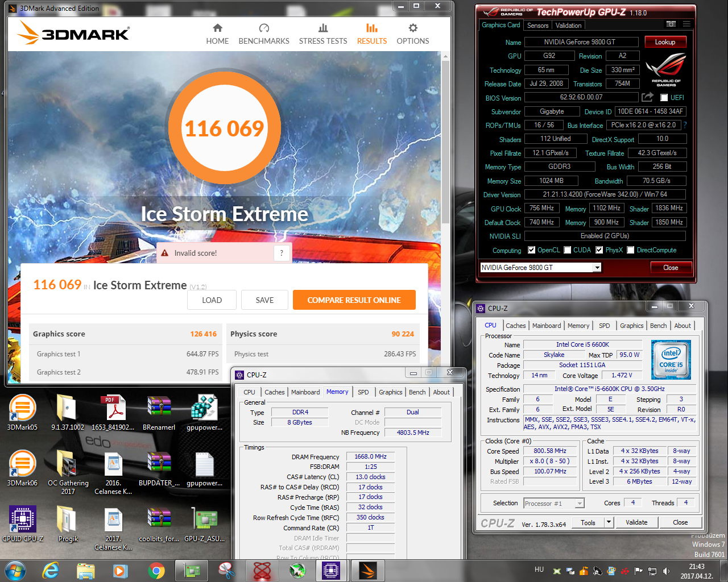Screen dimensions: 728x582
Task: Click LOAD button in 3DMark
Action: pyautogui.click(x=212, y=300)
